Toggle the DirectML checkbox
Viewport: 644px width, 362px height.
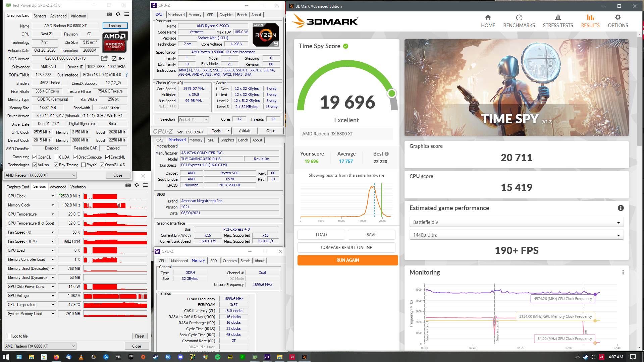tap(107, 157)
